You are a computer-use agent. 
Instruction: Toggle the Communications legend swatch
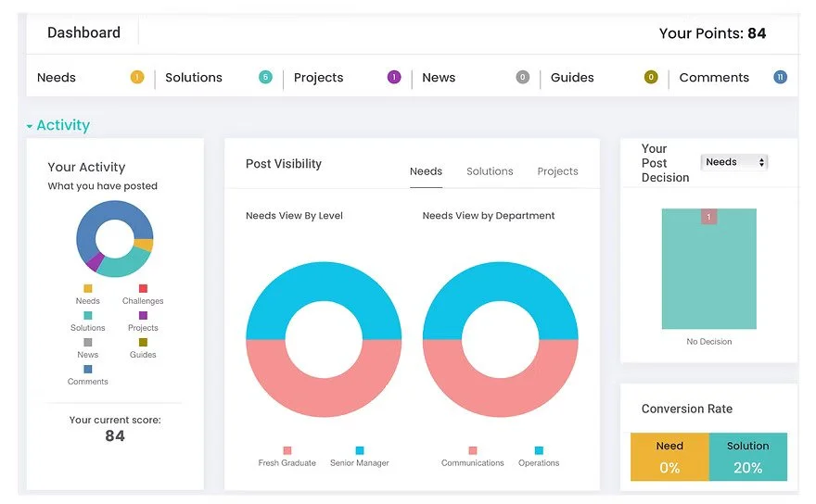click(x=473, y=450)
